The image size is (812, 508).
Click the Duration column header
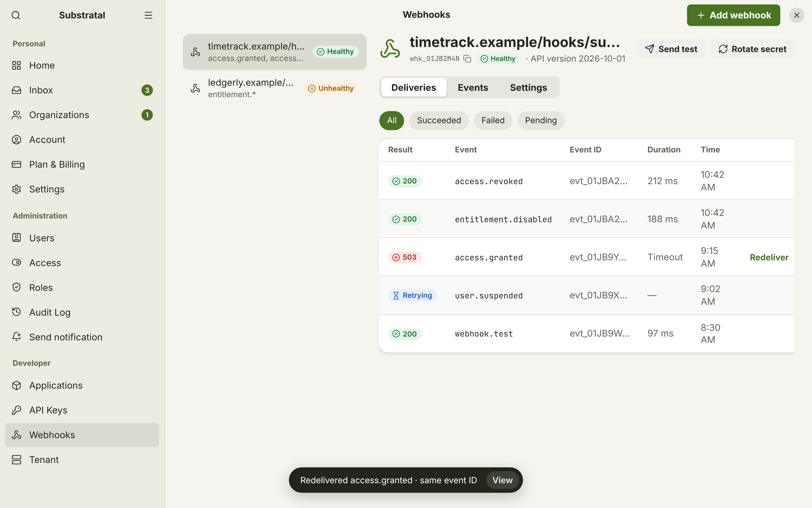(664, 150)
